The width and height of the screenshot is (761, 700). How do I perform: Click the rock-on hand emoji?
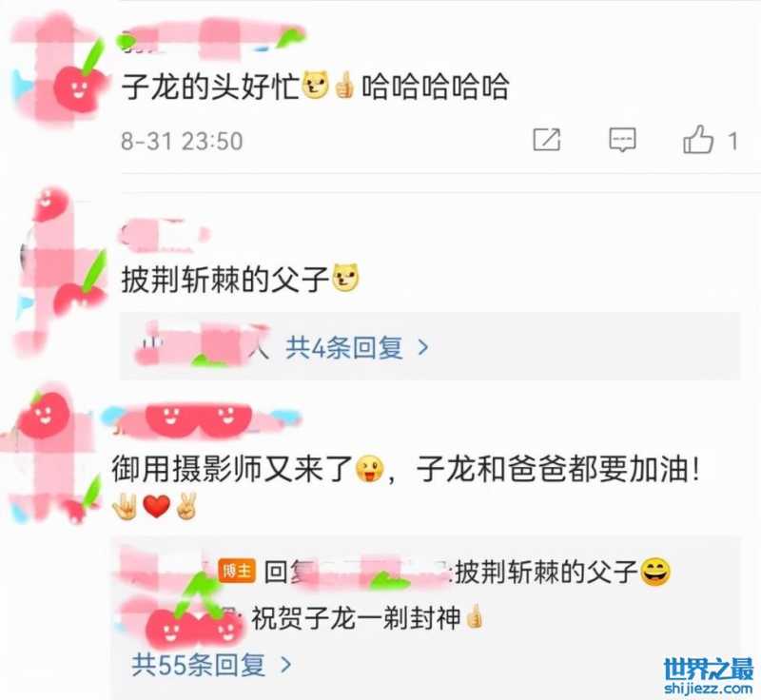tap(126, 506)
